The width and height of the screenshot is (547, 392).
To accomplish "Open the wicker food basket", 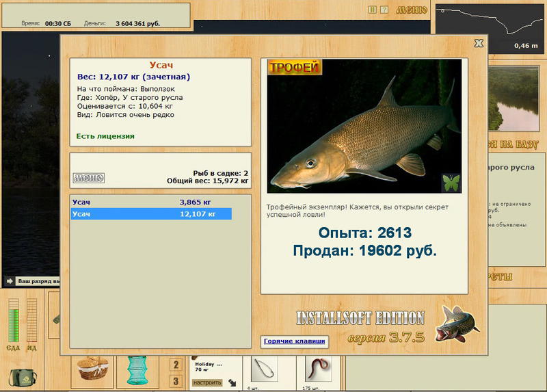I will click(92, 369).
